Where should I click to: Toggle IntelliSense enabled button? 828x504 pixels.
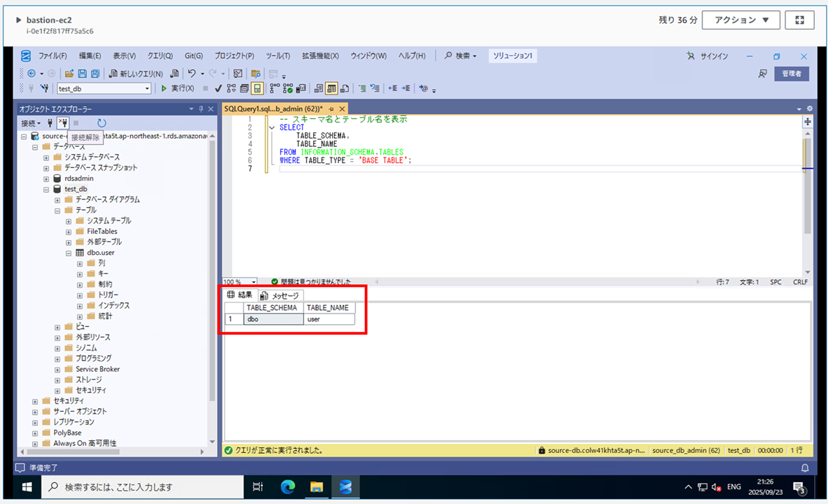click(x=257, y=88)
